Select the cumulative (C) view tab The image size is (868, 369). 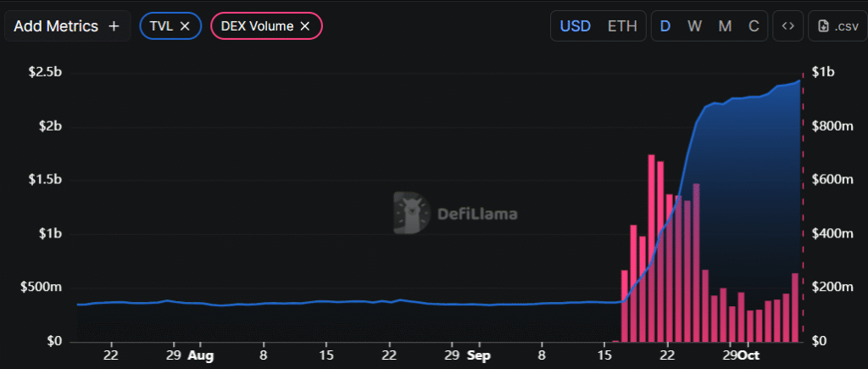pyautogui.click(x=754, y=26)
